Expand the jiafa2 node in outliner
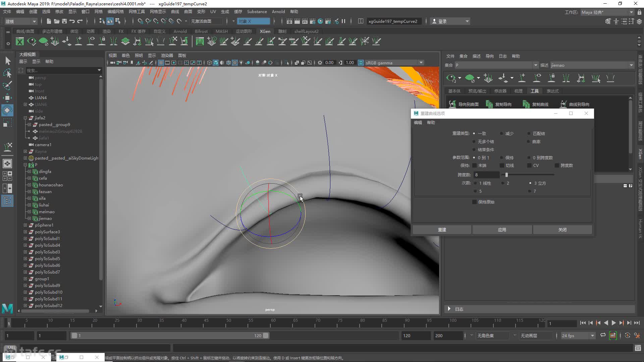644x362 pixels. pos(25,118)
